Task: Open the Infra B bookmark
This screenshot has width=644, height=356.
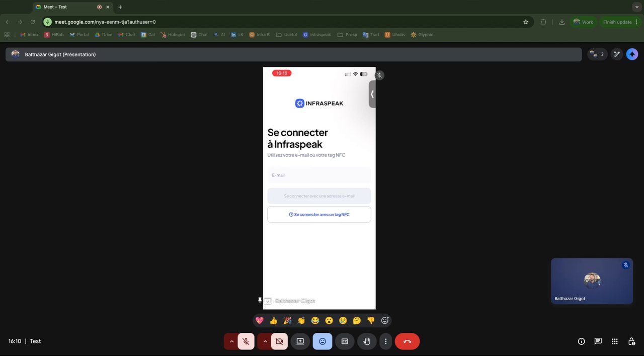Action: pos(260,35)
